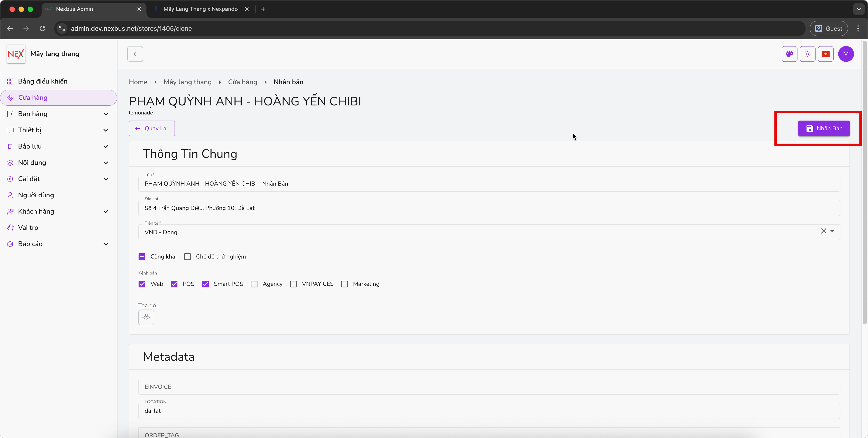Open the purple M user avatar
Viewport: 868px width, 438px height.
[846, 54]
